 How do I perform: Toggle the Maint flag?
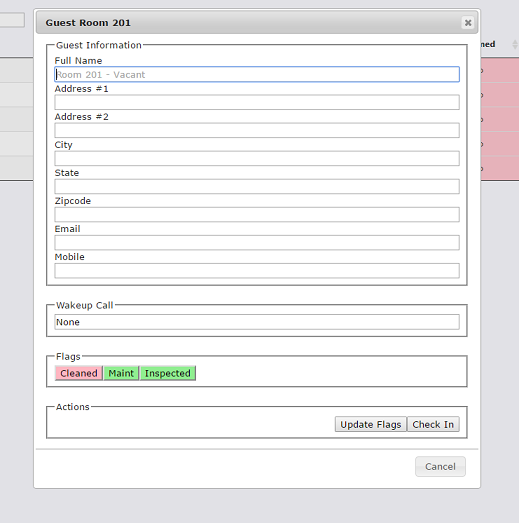coord(121,373)
